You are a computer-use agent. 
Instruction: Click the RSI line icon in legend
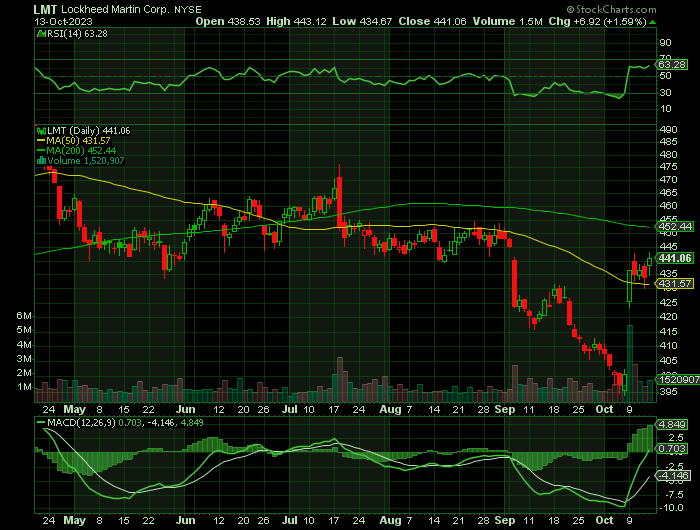(42, 34)
